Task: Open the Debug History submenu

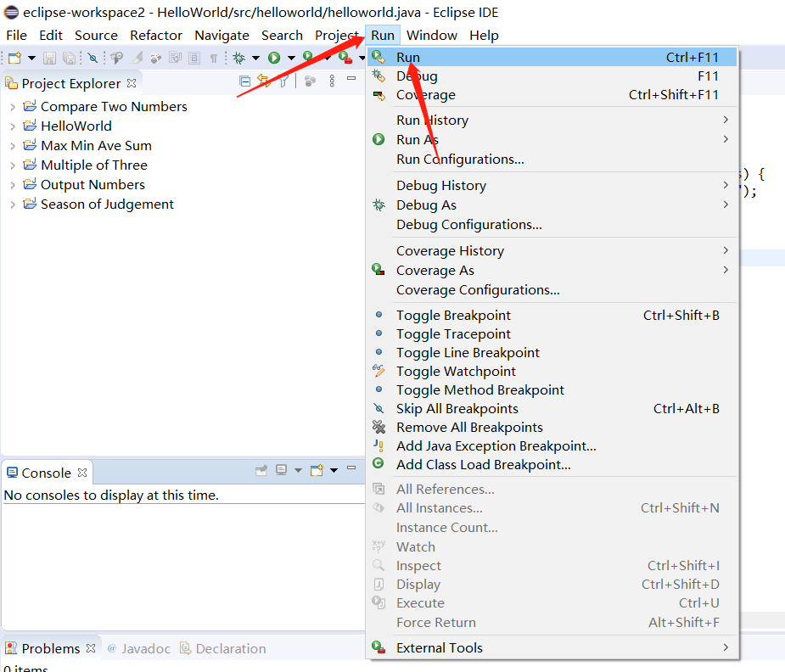Action: click(x=552, y=186)
